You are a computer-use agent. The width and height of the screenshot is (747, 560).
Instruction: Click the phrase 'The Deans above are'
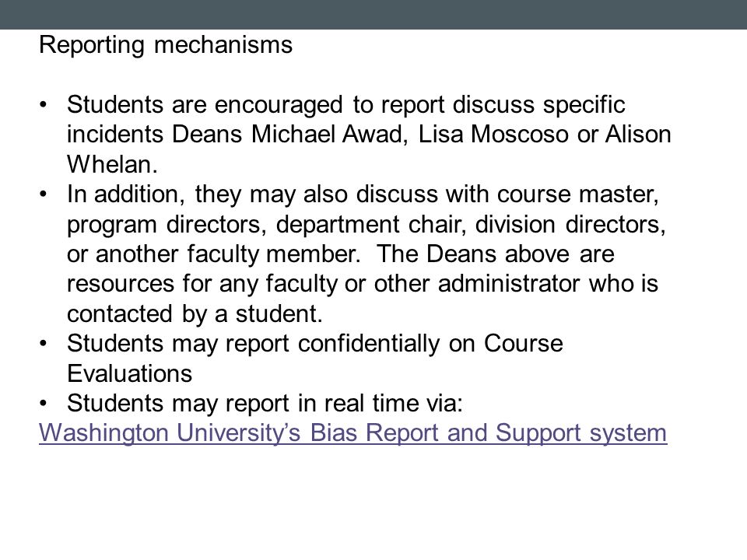click(496, 254)
